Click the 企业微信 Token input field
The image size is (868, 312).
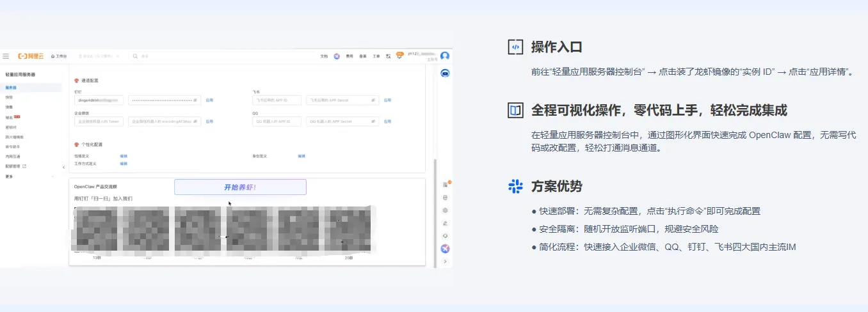99,121
